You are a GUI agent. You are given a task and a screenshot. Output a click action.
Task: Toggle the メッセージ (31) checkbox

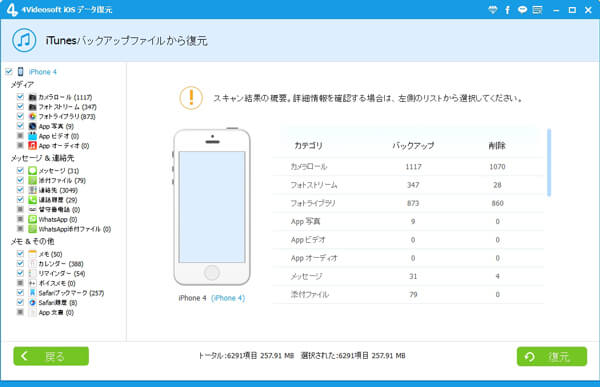(20, 170)
